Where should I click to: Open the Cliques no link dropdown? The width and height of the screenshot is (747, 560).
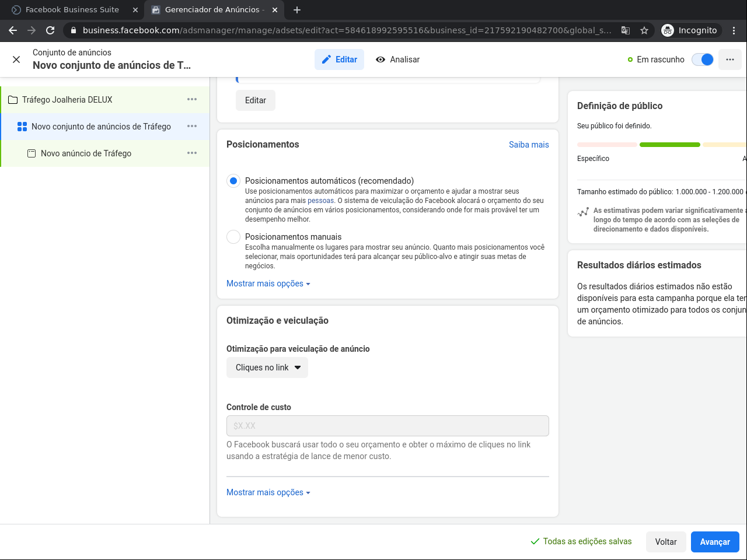(x=267, y=367)
